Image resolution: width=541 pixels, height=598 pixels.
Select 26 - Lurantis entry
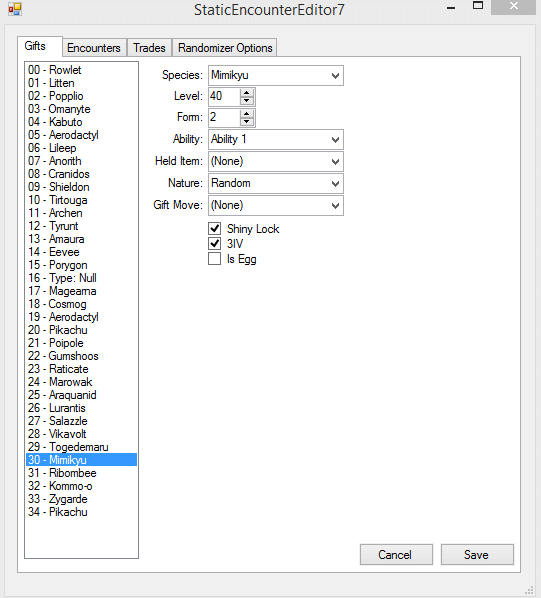81,408
